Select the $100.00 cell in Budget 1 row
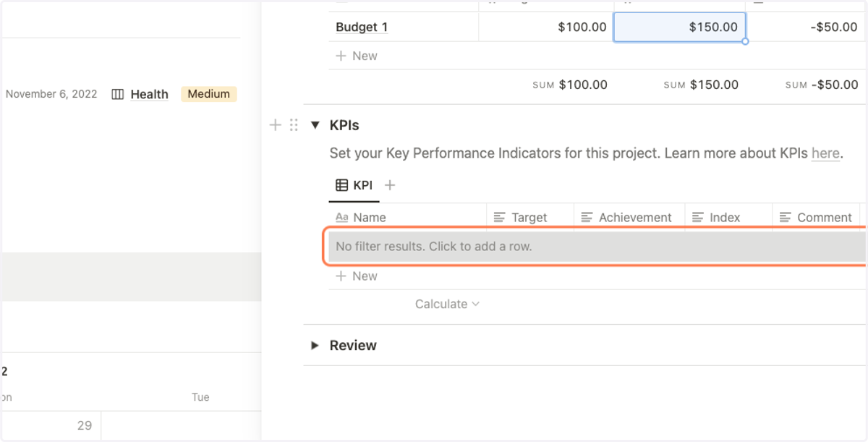This screenshot has height=442, width=868. [x=546, y=27]
